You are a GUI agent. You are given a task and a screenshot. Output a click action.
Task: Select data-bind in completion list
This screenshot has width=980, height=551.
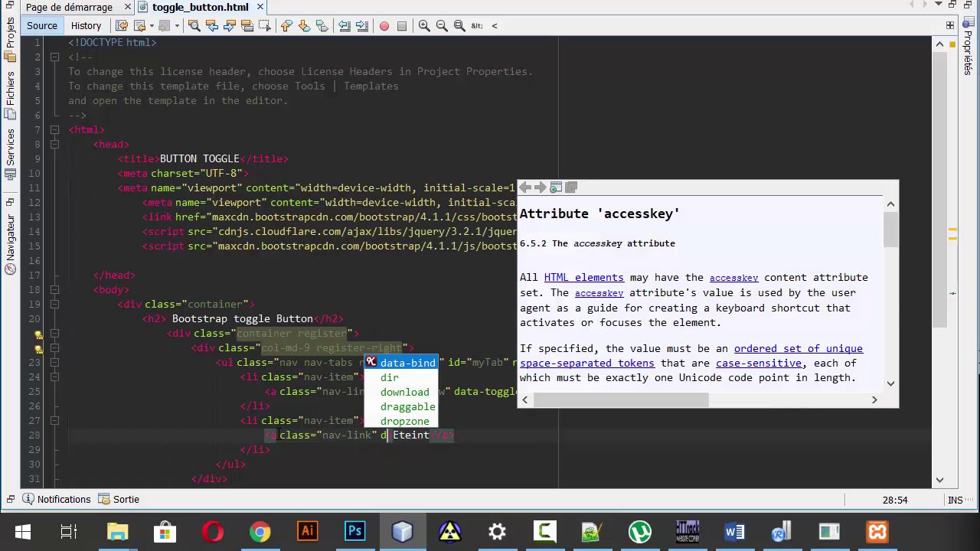400,363
